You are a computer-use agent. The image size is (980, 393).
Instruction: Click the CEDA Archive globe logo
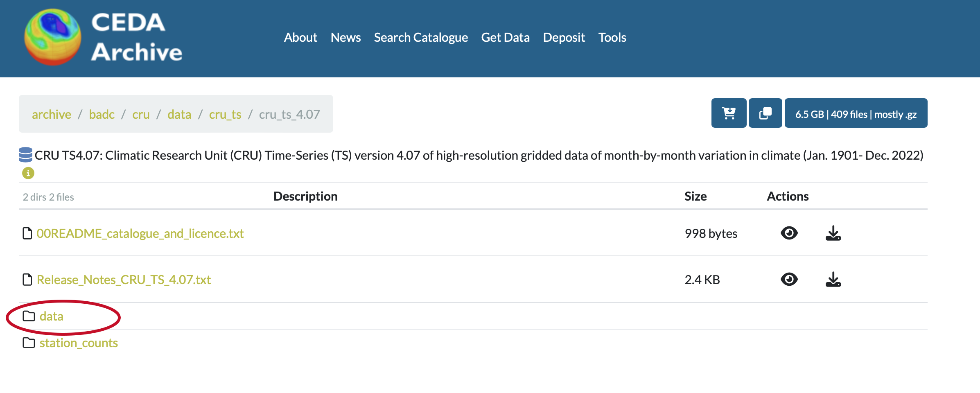coord(53,37)
